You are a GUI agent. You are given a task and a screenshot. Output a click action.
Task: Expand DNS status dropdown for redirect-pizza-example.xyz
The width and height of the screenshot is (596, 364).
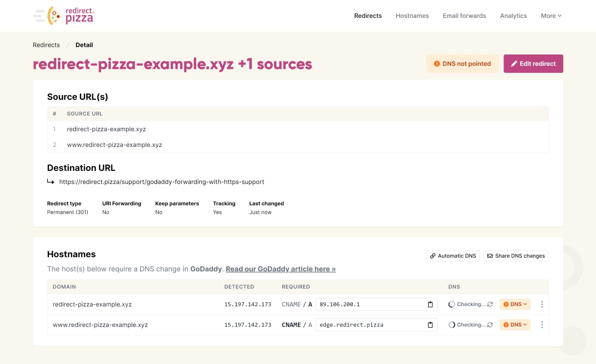click(515, 304)
